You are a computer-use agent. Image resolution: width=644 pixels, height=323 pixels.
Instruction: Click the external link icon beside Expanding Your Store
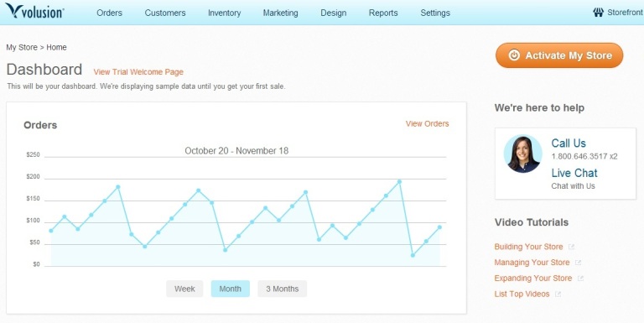click(x=580, y=279)
